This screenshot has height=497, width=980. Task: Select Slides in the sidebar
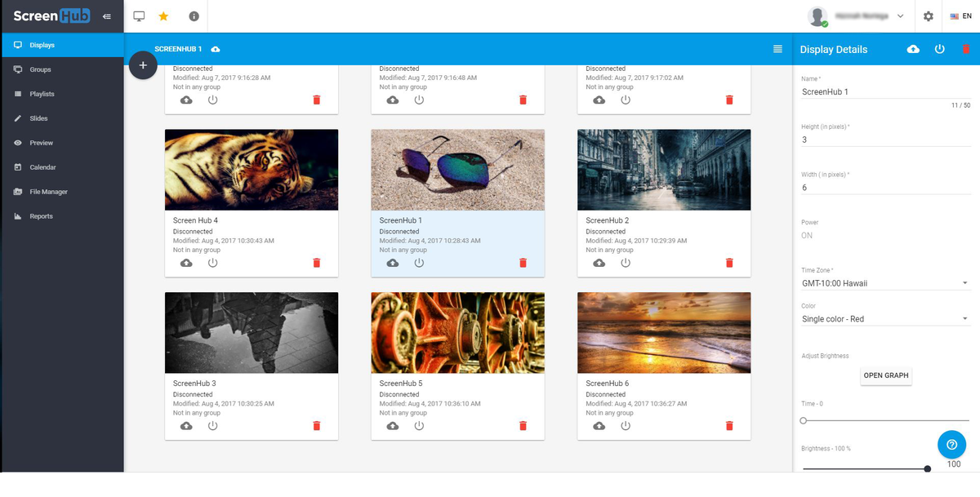(x=62, y=118)
